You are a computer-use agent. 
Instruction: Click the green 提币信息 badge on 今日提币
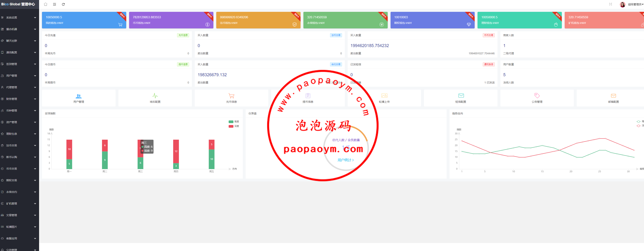coord(183,64)
